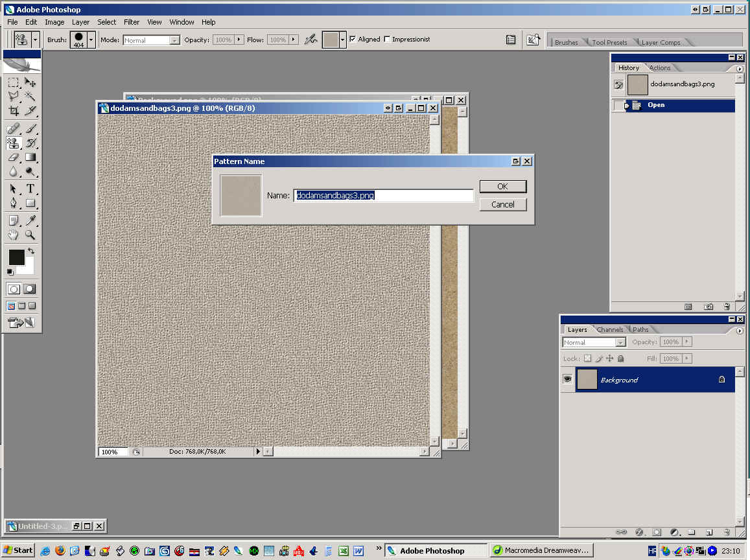Open the layer blend mode dropdown
750x560 pixels.
click(593, 342)
